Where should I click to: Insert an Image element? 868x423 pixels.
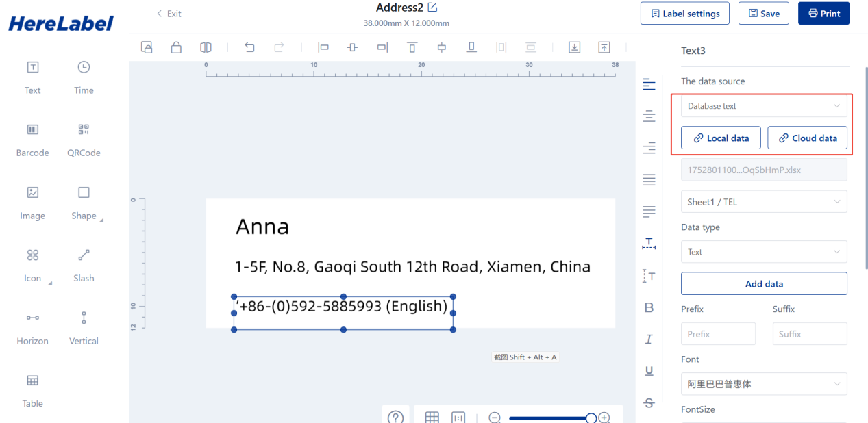[x=32, y=203]
